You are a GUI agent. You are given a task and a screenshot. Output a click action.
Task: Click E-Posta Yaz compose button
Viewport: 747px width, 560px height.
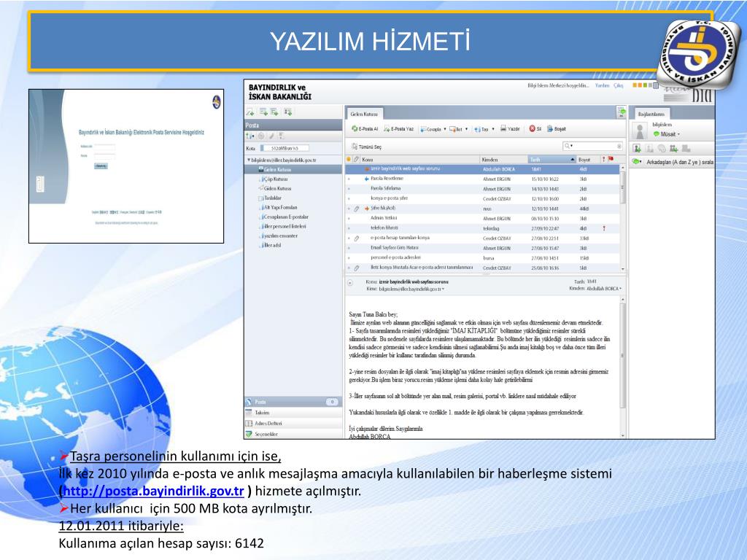click(399, 128)
